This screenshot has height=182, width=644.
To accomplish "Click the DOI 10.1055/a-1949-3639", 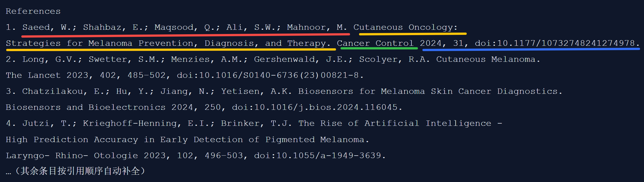I will (320, 156).
